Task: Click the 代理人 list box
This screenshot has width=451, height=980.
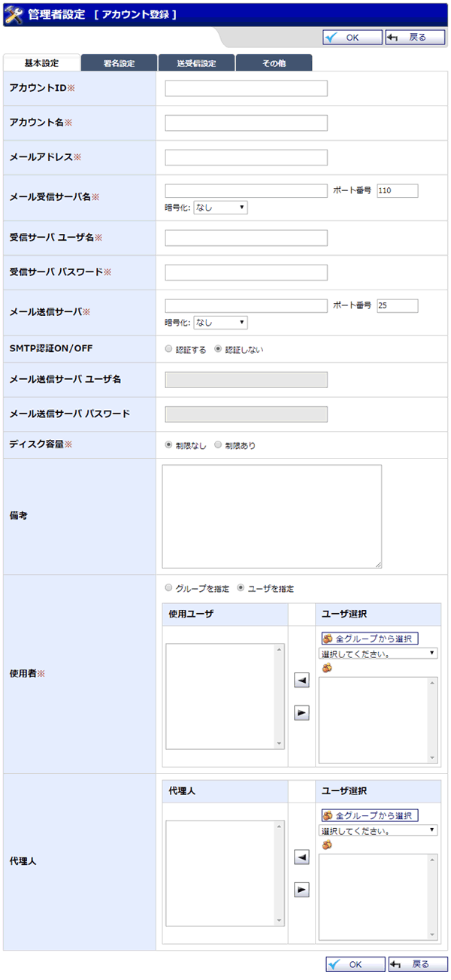Action: (225, 872)
